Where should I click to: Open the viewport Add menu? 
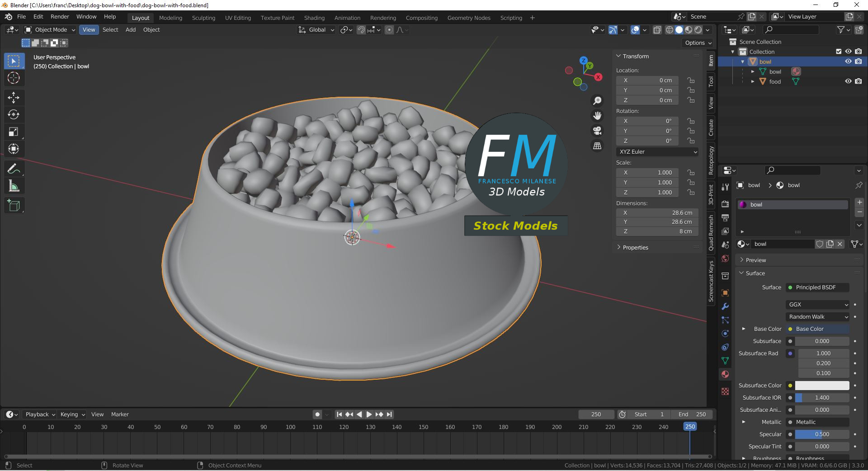click(131, 30)
